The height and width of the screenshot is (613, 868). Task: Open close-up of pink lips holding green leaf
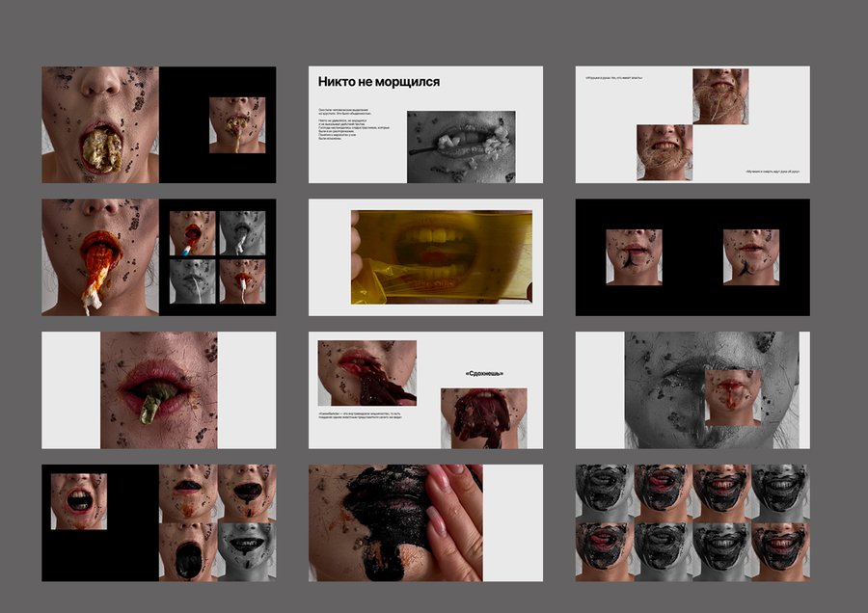[159, 390]
